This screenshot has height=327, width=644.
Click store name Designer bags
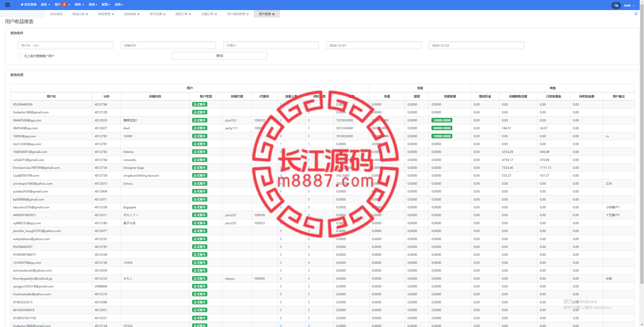click(134, 168)
